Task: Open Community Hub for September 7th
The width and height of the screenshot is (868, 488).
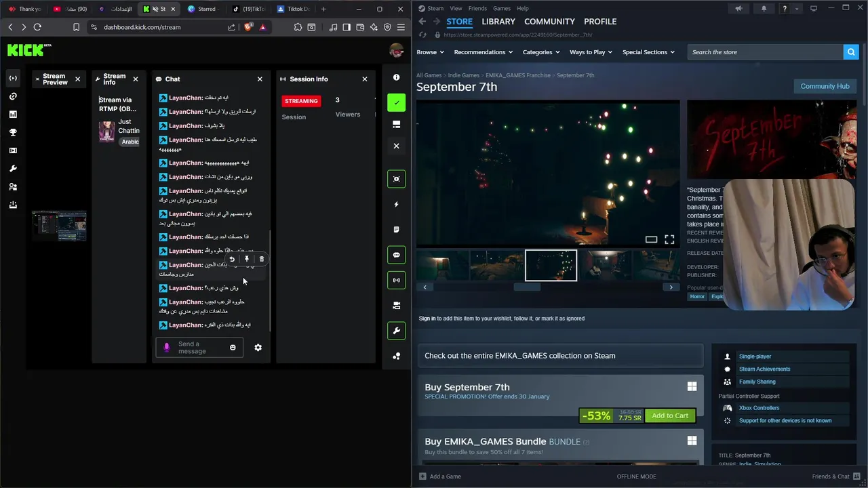Action: 825,86
